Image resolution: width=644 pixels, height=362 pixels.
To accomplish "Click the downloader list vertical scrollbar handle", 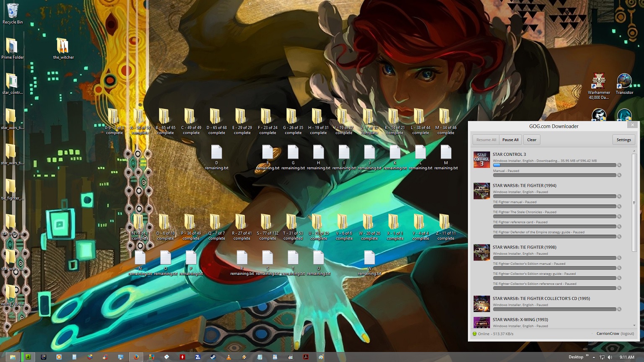I will tap(634, 203).
